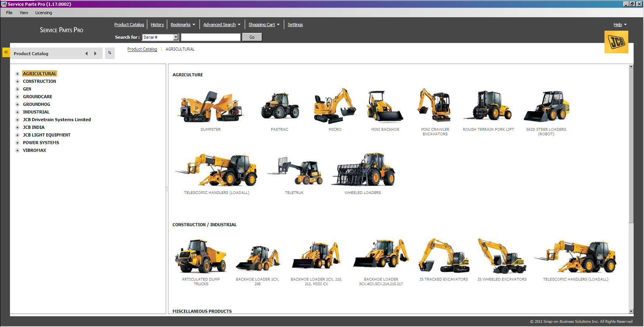Choose the Skid Steer Loaders (Robot) icon
644x327 pixels.
click(x=546, y=107)
